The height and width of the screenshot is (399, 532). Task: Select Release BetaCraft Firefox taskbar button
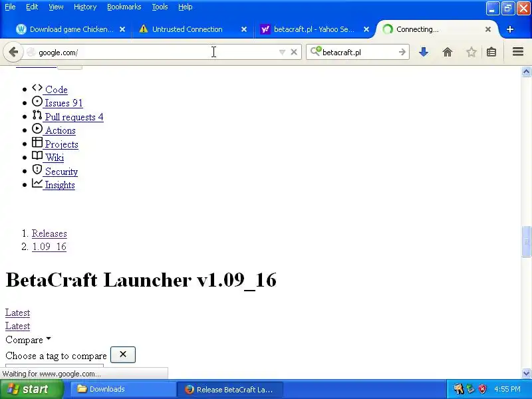pyautogui.click(x=230, y=389)
